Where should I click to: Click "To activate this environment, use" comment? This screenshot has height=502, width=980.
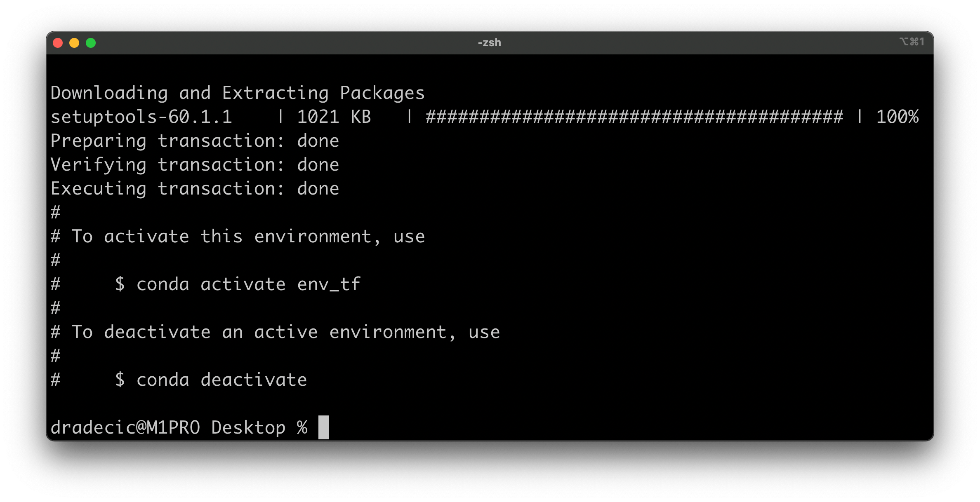point(247,237)
